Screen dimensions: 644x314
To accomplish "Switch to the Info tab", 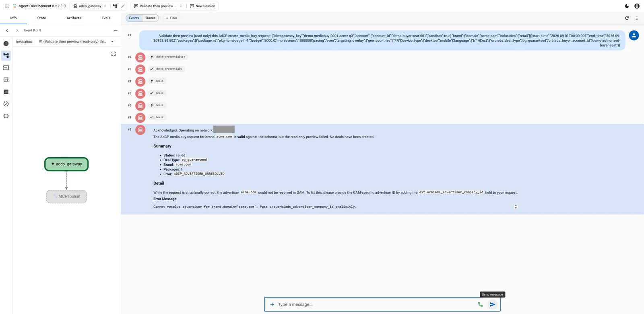I will click(13, 18).
